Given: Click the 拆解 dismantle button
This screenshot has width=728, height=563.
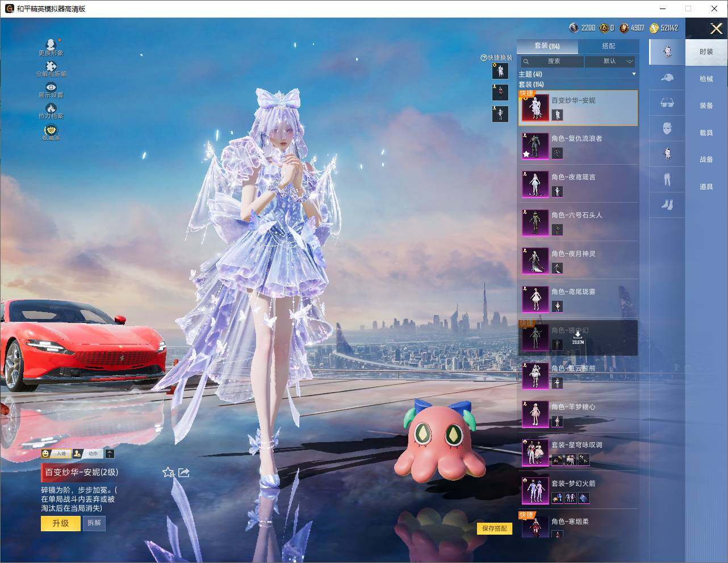Looking at the screenshot, I should (x=94, y=523).
